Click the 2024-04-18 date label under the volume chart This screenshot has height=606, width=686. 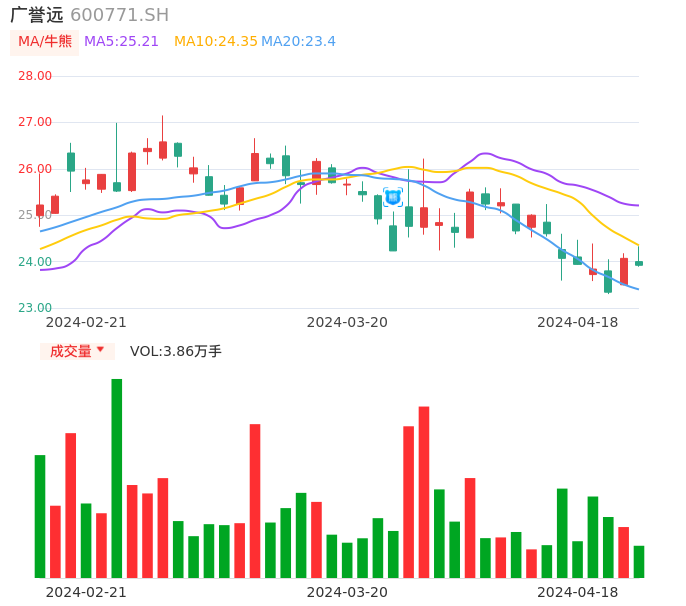pyautogui.click(x=578, y=592)
